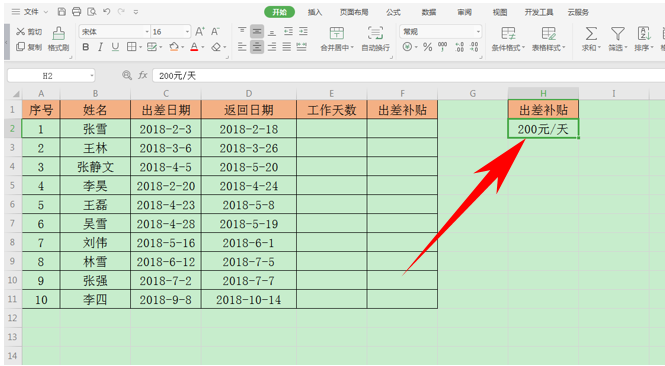Toggle Bold formatting

[86, 47]
